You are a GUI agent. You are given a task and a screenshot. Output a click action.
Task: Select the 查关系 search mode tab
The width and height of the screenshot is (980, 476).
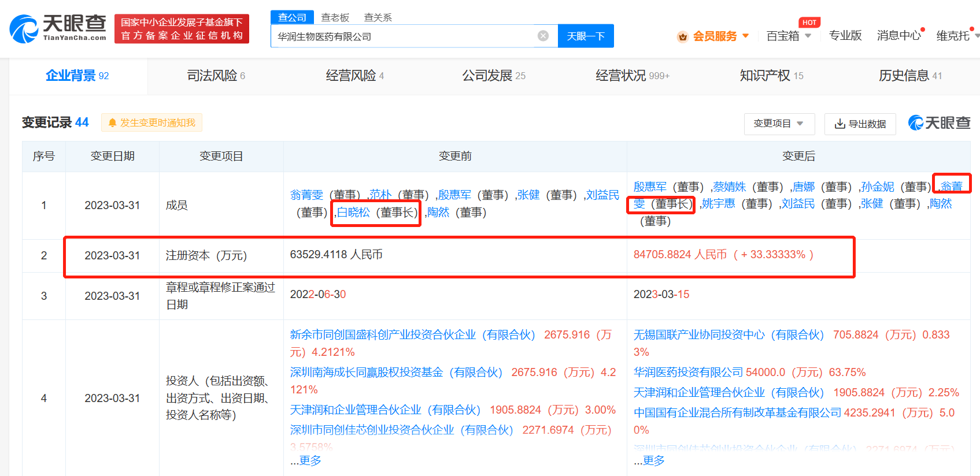[378, 17]
